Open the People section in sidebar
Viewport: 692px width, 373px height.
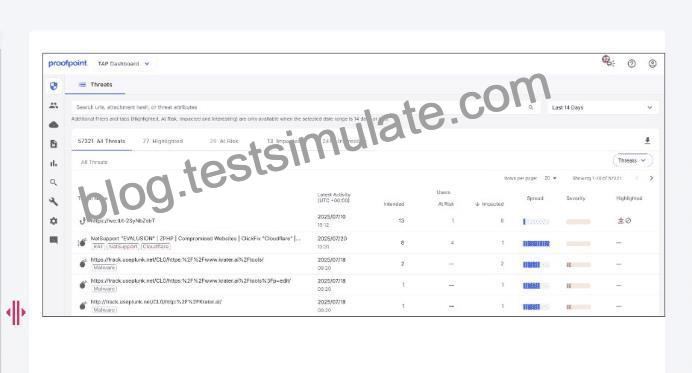coord(53,105)
